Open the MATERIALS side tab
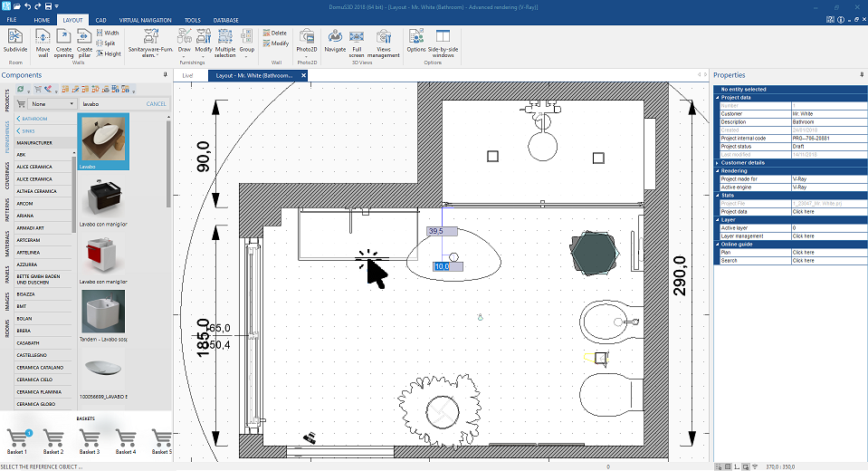 (7, 244)
